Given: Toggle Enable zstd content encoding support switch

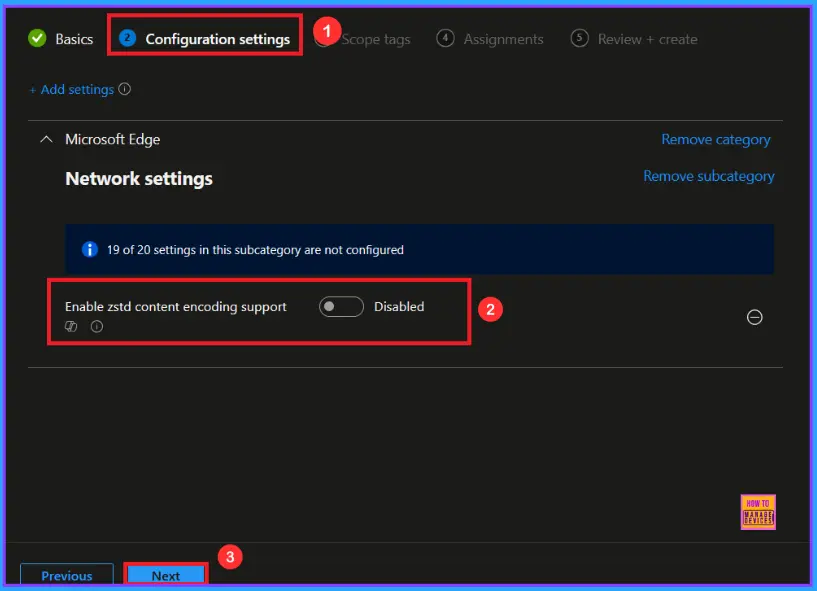Looking at the screenshot, I should (x=341, y=306).
